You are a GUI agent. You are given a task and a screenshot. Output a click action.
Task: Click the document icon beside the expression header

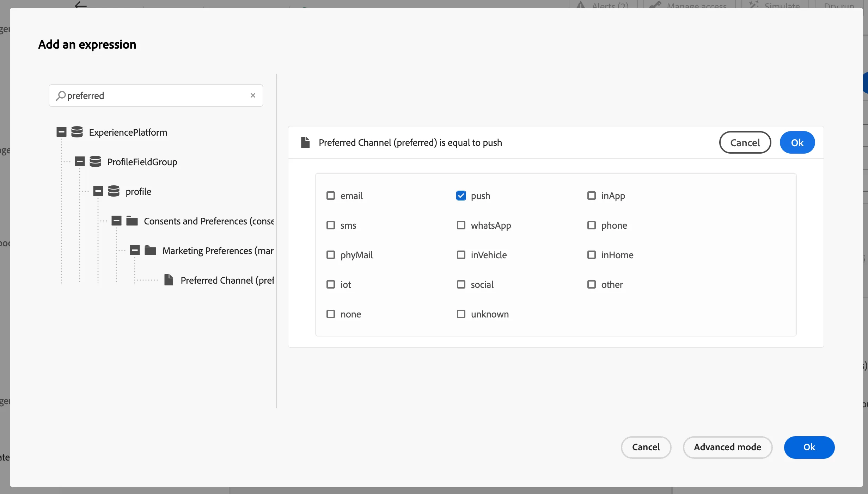click(x=305, y=142)
